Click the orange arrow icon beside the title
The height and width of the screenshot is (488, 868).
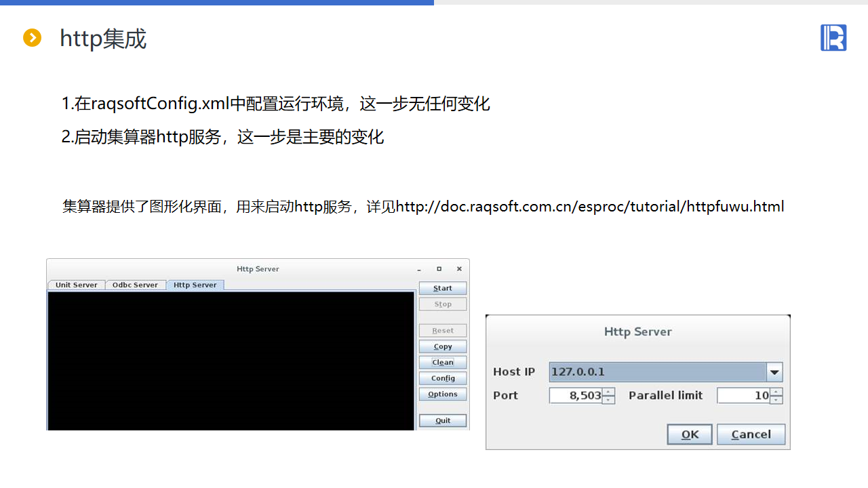pyautogui.click(x=32, y=38)
